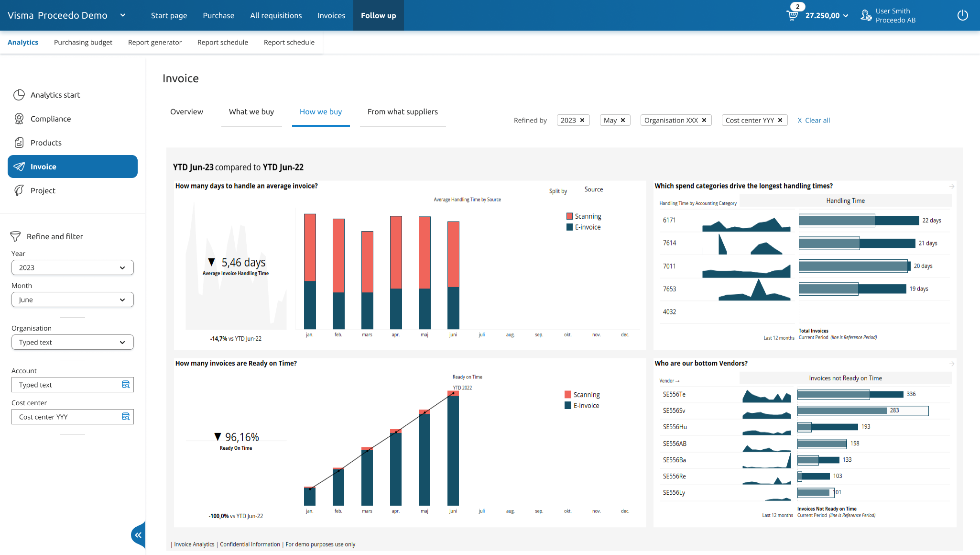Remove the 2023 filter chip
The height and width of the screenshot is (555, 980).
pyautogui.click(x=582, y=120)
